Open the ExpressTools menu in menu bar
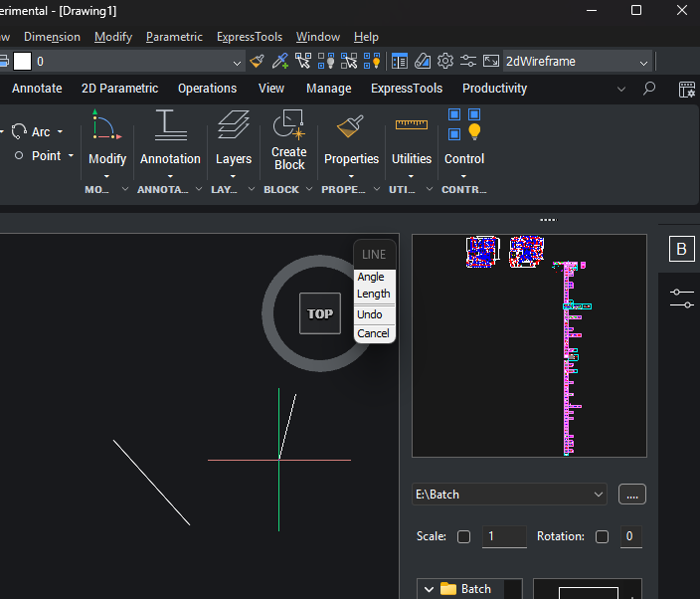Image resolution: width=700 pixels, height=599 pixels. tap(250, 37)
